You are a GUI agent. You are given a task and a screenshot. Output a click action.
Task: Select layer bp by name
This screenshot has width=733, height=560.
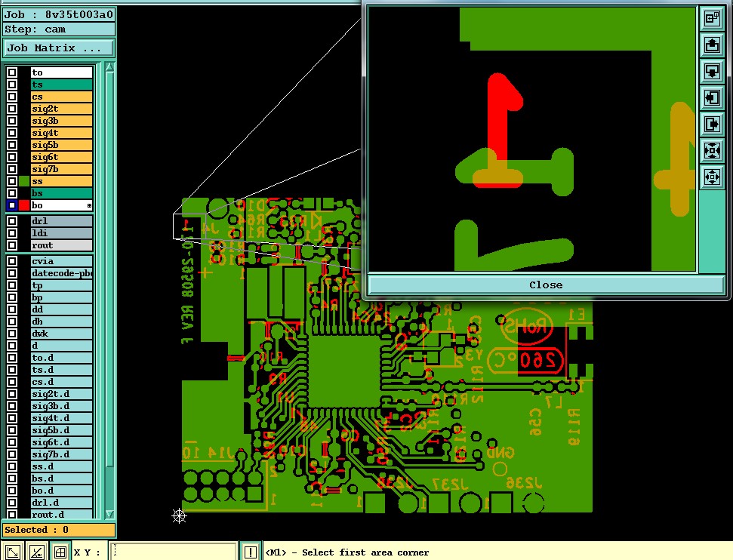(x=62, y=298)
